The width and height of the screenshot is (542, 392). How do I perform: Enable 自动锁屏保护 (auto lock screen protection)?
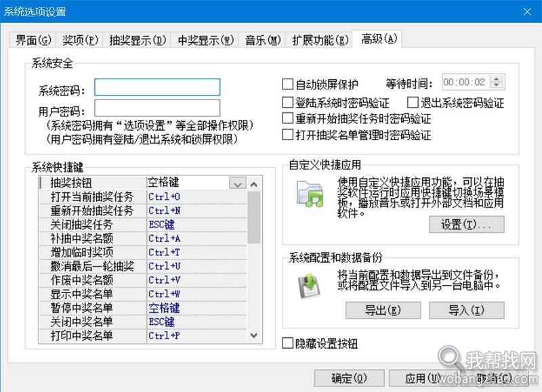click(287, 83)
